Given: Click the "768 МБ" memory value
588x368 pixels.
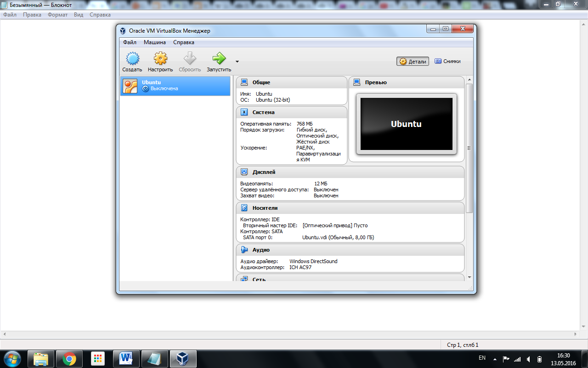Looking at the screenshot, I should [305, 124].
